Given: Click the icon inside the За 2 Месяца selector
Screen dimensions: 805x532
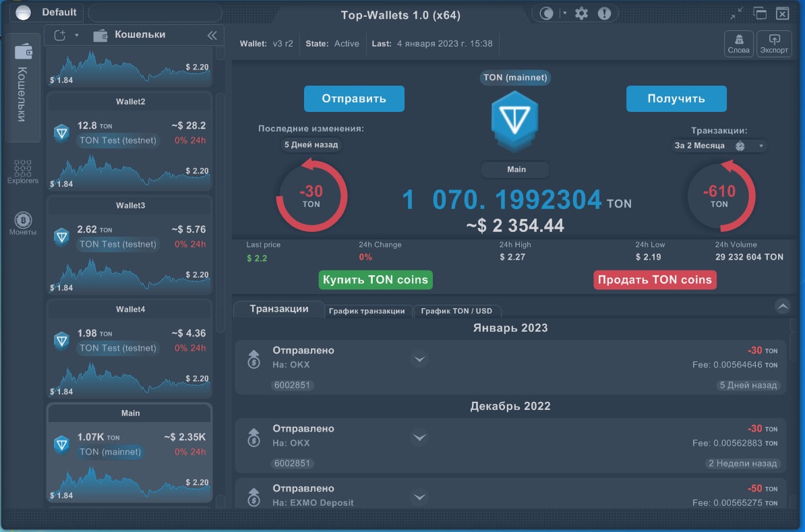Looking at the screenshot, I should click(740, 146).
